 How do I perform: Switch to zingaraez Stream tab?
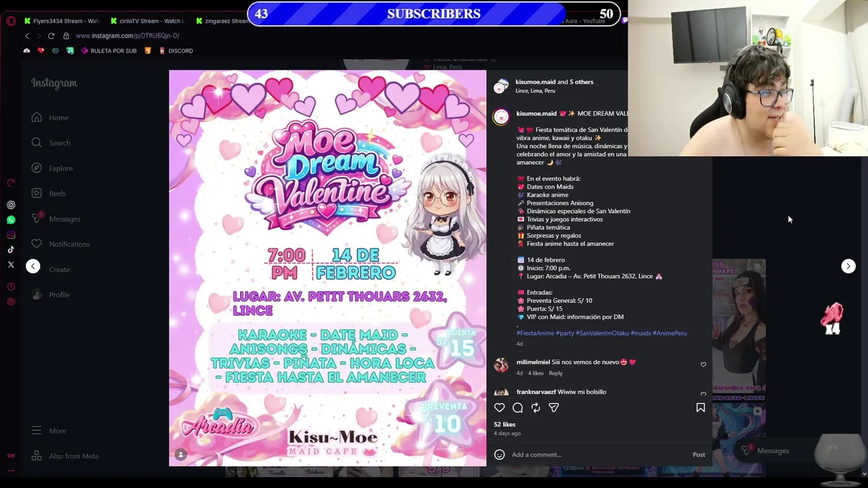[x=222, y=21]
